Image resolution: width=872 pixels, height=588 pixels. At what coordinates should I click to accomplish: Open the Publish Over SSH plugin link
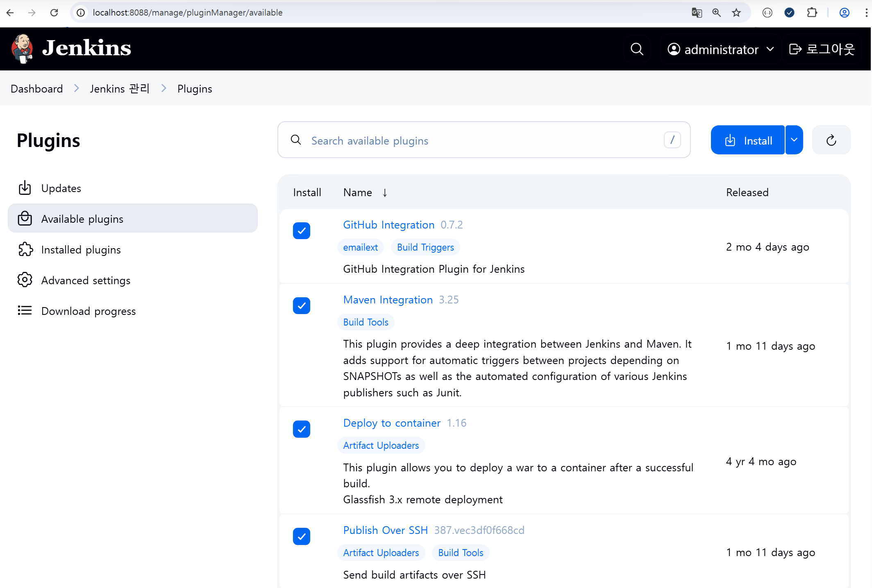[x=385, y=530]
